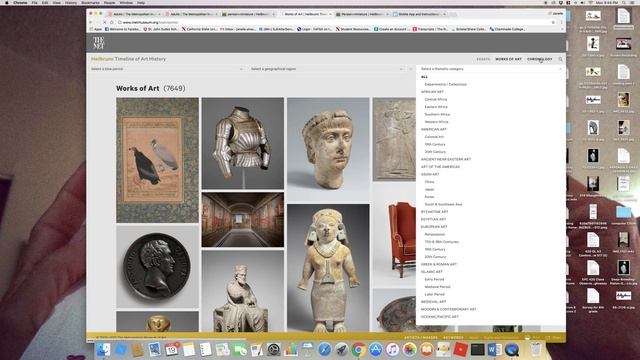Select GREEK & ROMAN ART

click(439, 264)
